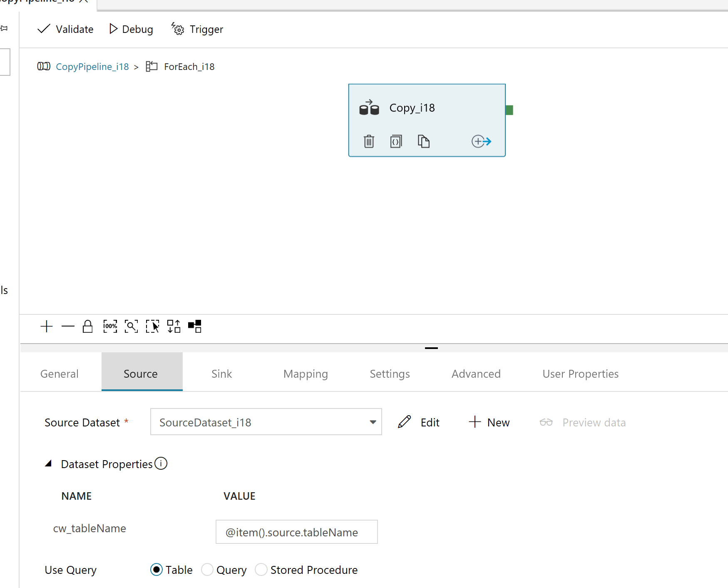Select the Copy_i18 activity node
The height and width of the screenshot is (588, 728).
click(x=427, y=120)
